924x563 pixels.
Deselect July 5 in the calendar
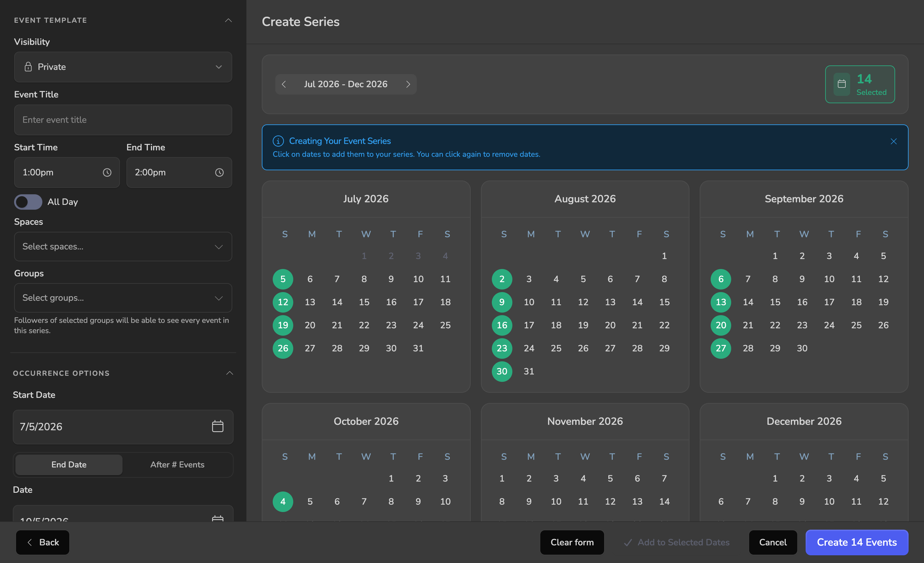click(x=283, y=279)
